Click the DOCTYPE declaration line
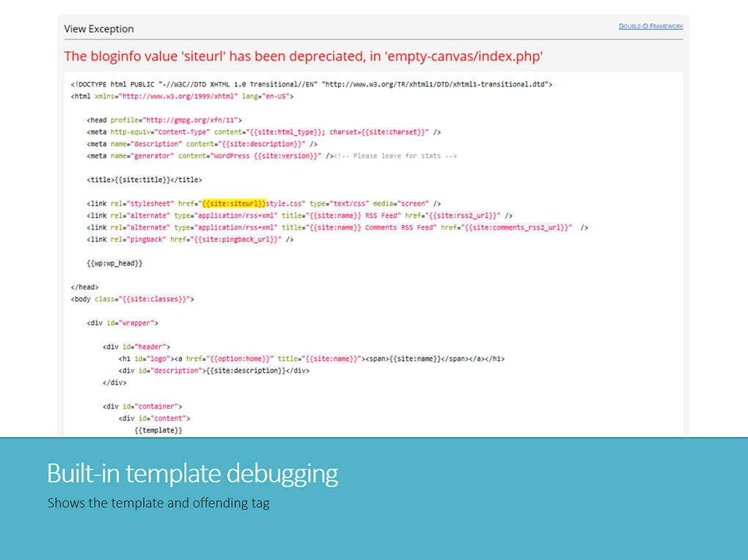 click(x=311, y=84)
